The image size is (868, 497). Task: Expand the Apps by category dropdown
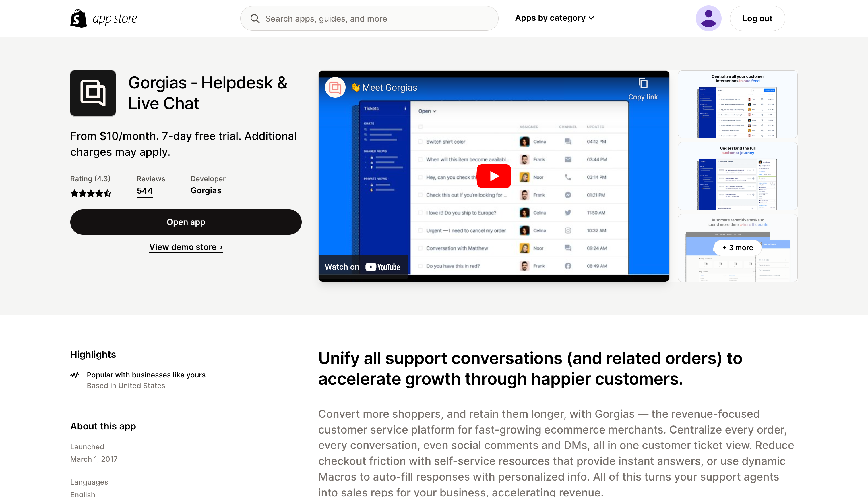click(x=555, y=18)
